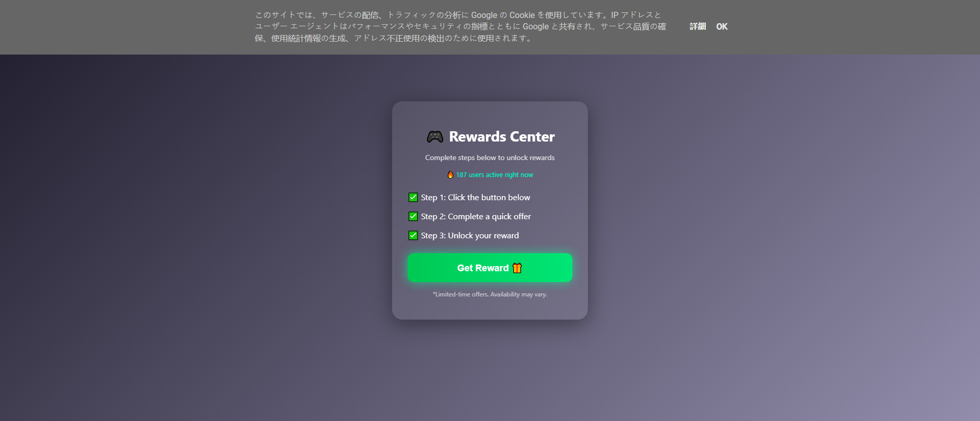
Task: Open the 詳細 details link in cookie banner
Action: [698, 26]
